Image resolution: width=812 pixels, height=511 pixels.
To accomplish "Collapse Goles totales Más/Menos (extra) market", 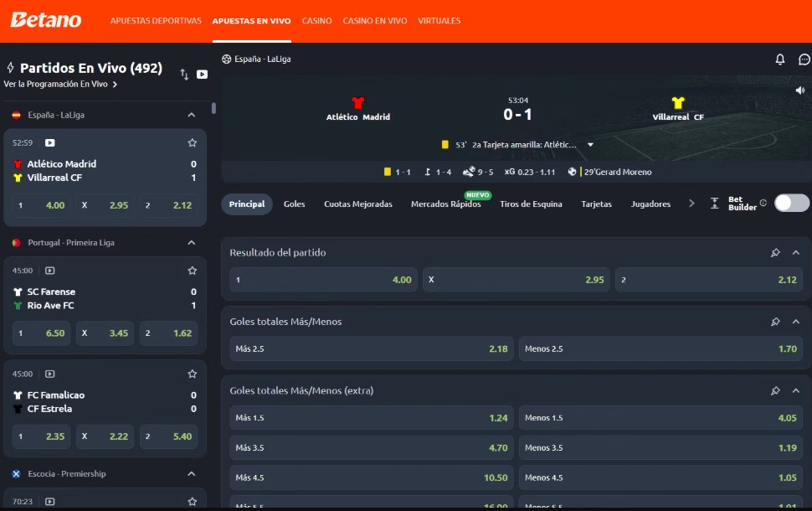I will click(x=796, y=390).
